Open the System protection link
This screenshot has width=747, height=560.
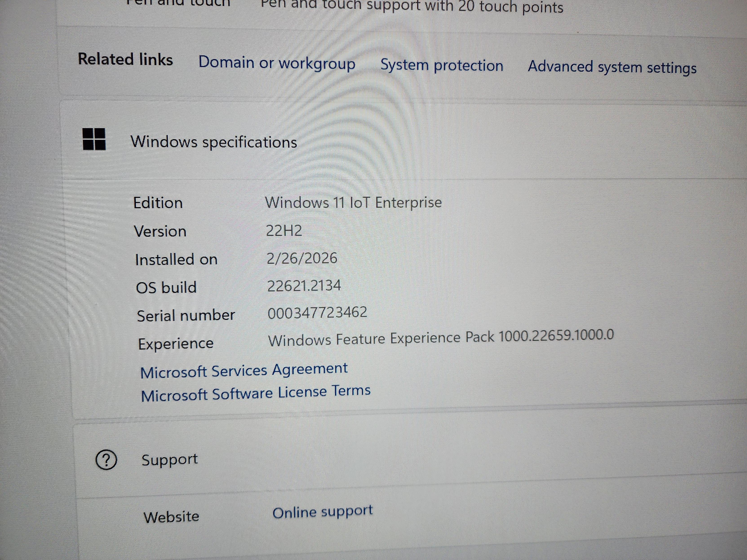click(441, 65)
